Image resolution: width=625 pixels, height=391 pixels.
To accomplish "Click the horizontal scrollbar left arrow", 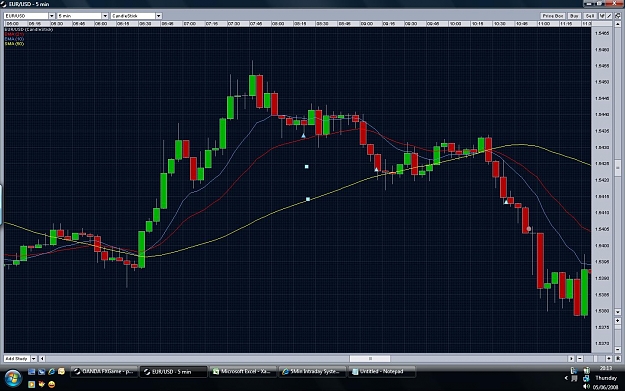I will point(42,359).
